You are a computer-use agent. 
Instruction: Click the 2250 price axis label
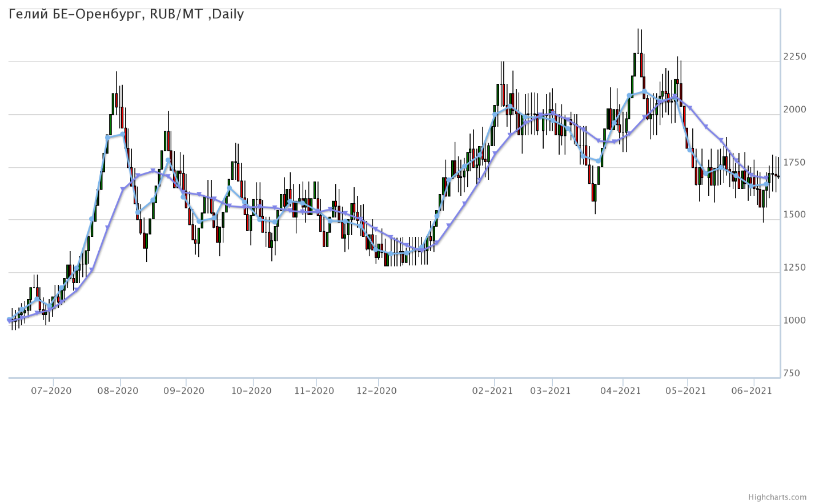coord(795,57)
